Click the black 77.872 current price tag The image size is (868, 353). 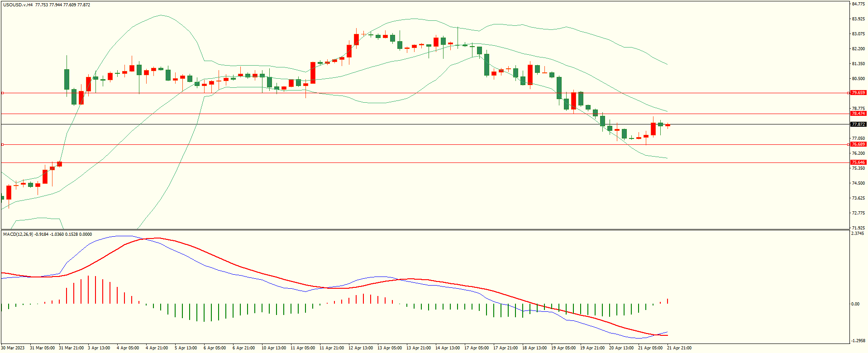(x=858, y=124)
